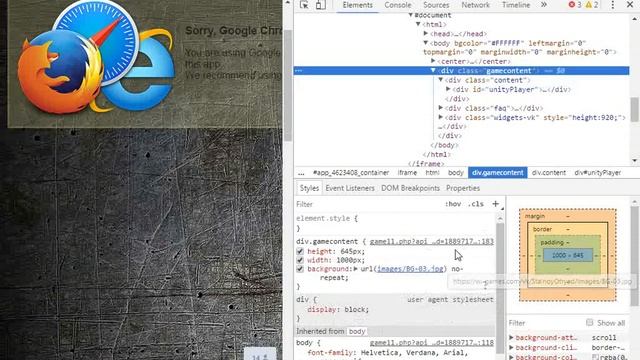
Task: Select iframe breadcrumb
Action: pyautogui.click(x=407, y=173)
